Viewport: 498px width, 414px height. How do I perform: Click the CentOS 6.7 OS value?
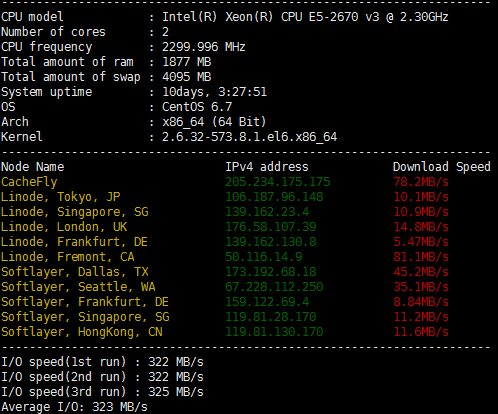point(197,107)
